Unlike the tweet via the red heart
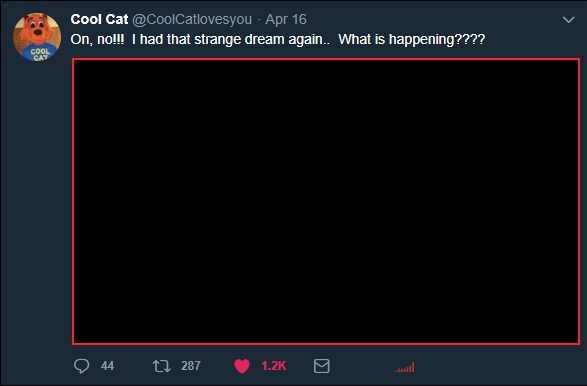Screen dimensions: 587x386 click(242, 366)
